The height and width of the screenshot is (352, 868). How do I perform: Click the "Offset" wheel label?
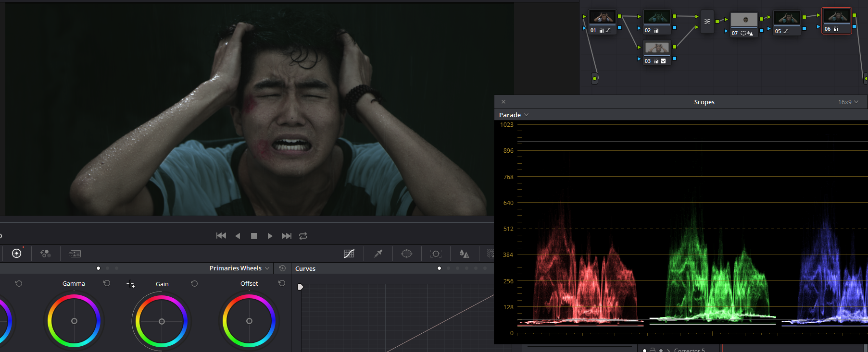pos(249,283)
